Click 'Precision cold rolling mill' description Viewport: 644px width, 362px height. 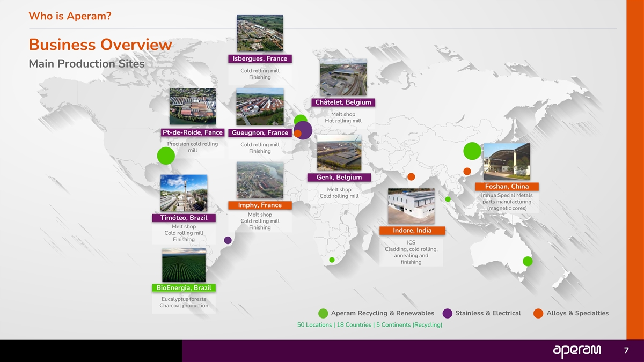(193, 147)
